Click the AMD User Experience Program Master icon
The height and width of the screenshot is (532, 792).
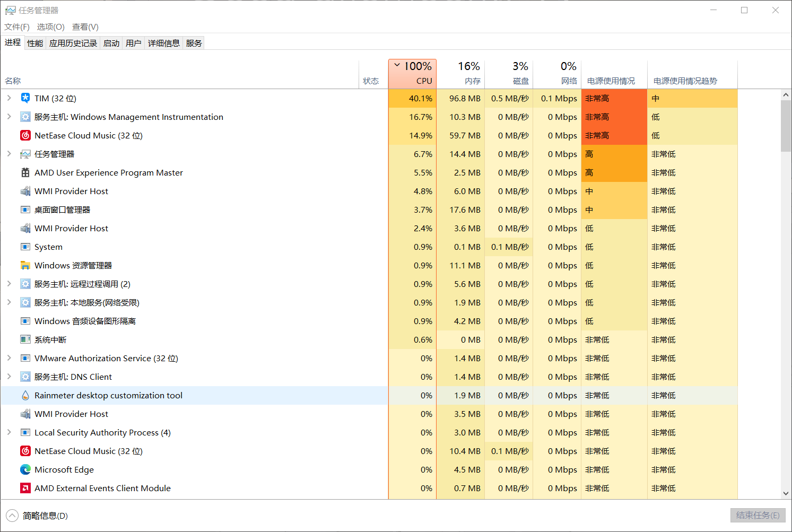25,172
